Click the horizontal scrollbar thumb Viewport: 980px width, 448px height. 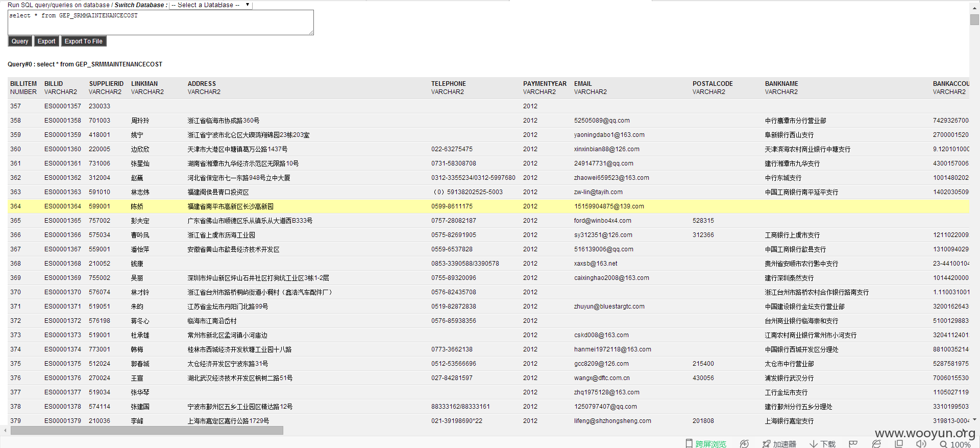click(147, 431)
